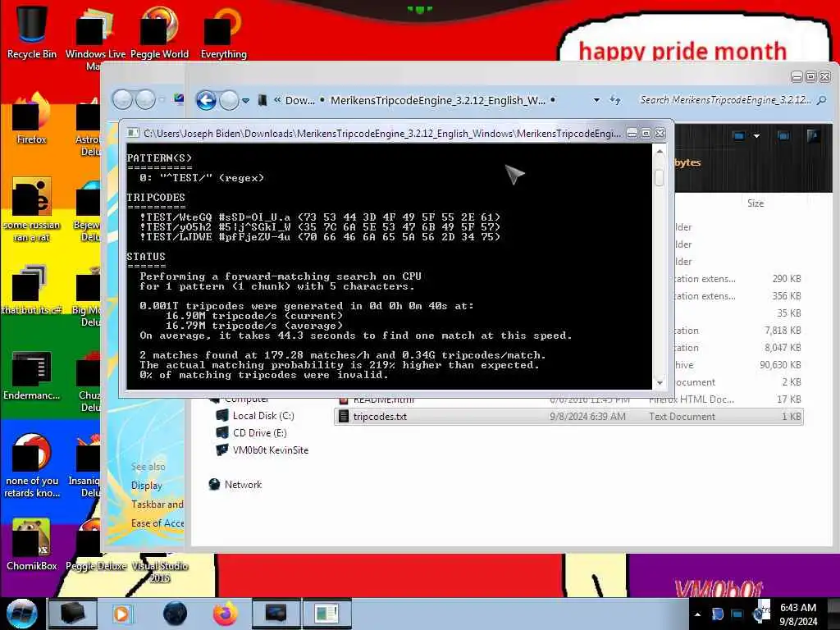The height and width of the screenshot is (630, 840).
Task: Click the Control Panel Back arrow button
Action: (123, 99)
